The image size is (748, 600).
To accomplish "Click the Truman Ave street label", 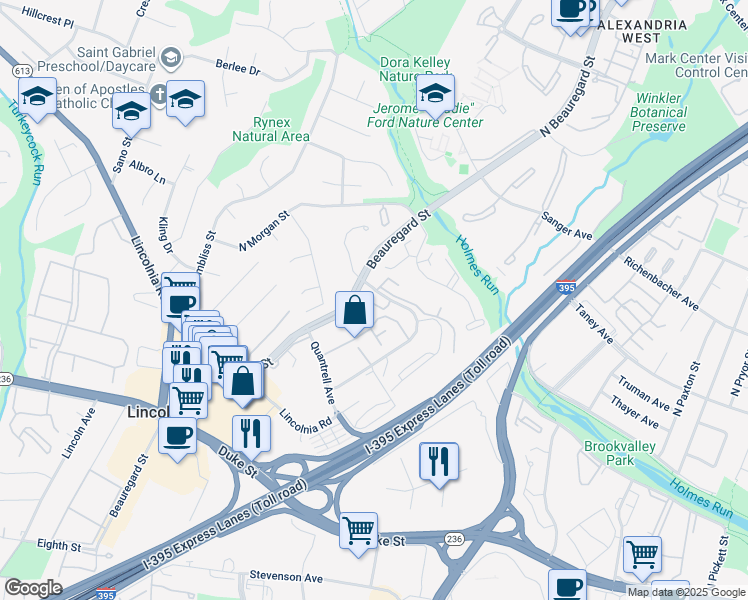I will (x=644, y=393).
